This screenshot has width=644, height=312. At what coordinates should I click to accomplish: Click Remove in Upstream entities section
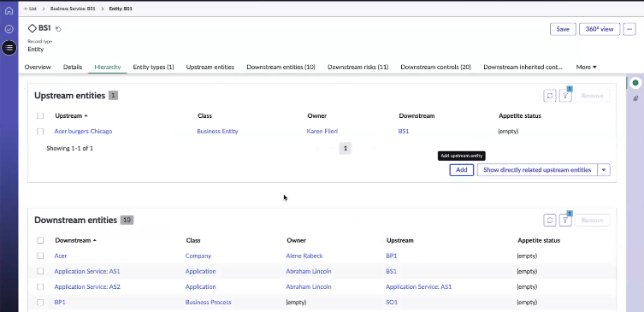point(592,96)
